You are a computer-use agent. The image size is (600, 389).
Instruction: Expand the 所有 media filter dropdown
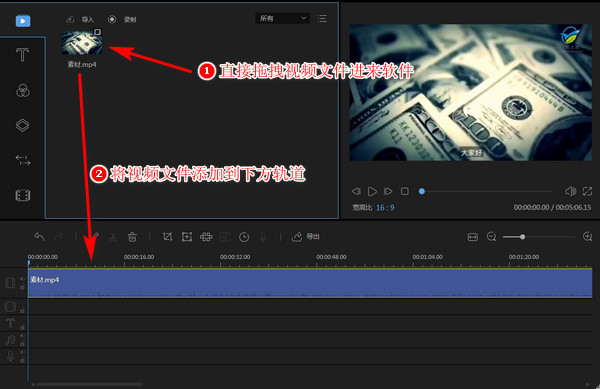click(282, 18)
